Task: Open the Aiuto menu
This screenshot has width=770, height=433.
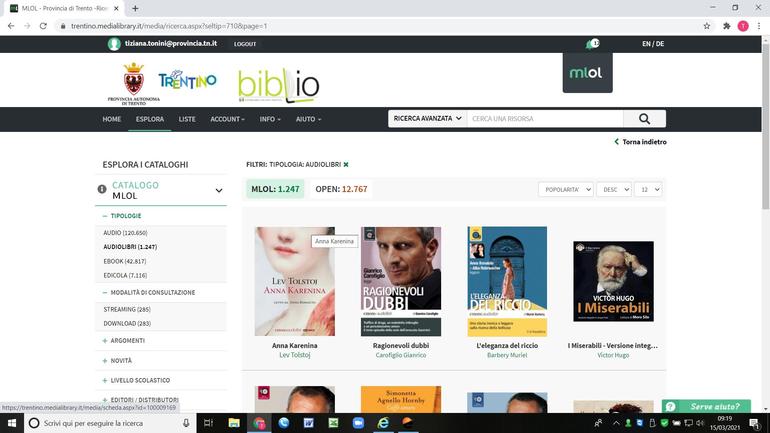Action: pos(308,119)
